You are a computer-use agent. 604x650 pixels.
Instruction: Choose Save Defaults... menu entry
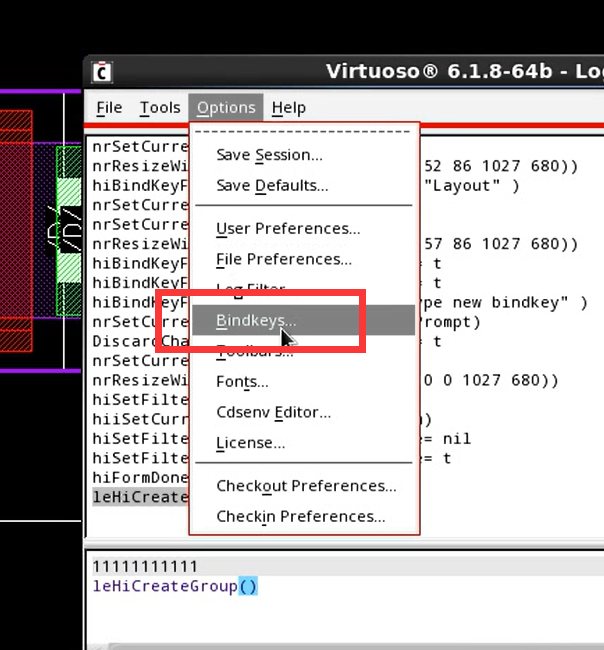pyautogui.click(x=272, y=186)
